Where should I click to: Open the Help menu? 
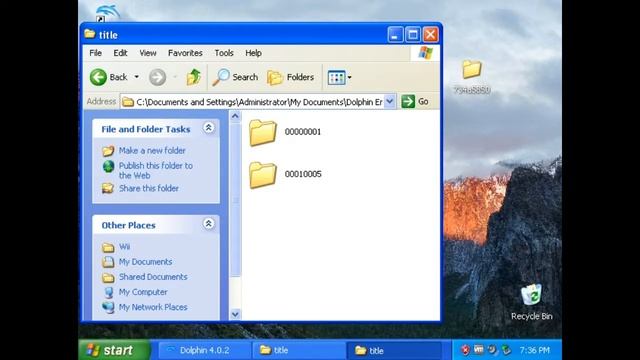click(x=253, y=53)
